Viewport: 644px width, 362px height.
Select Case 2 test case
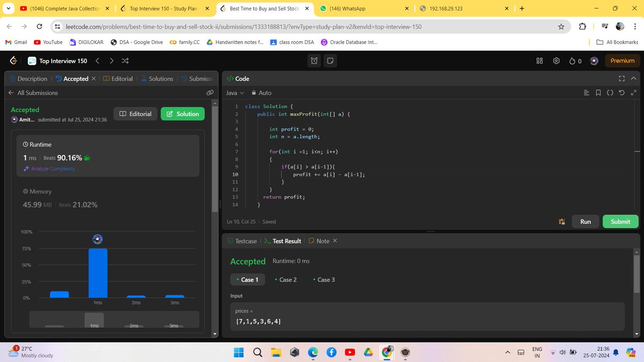286,279
